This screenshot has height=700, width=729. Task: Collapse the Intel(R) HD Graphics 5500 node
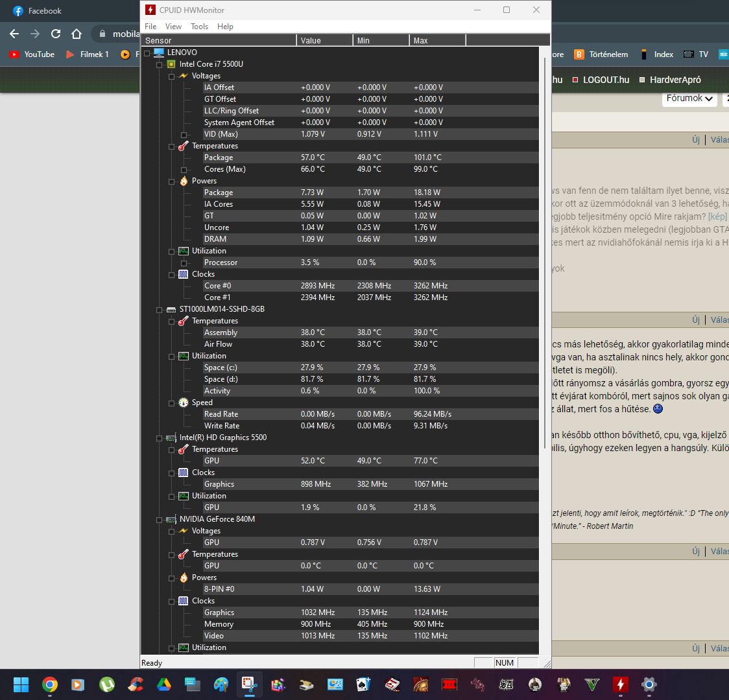(x=159, y=438)
